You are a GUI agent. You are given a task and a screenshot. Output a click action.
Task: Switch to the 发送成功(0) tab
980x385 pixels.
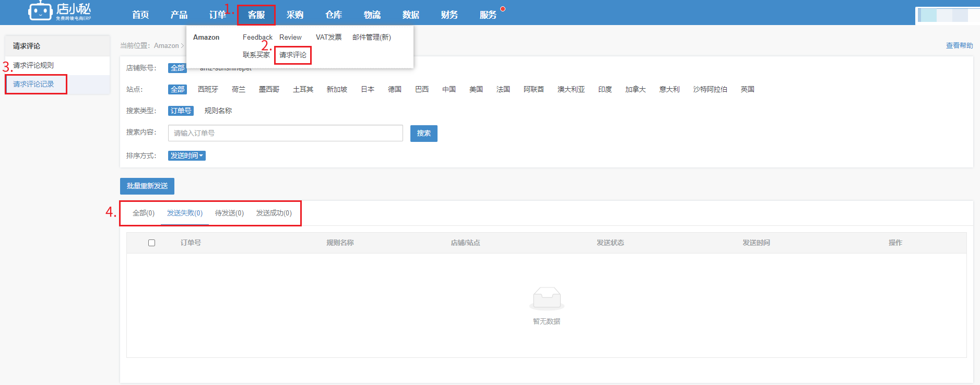click(x=274, y=213)
